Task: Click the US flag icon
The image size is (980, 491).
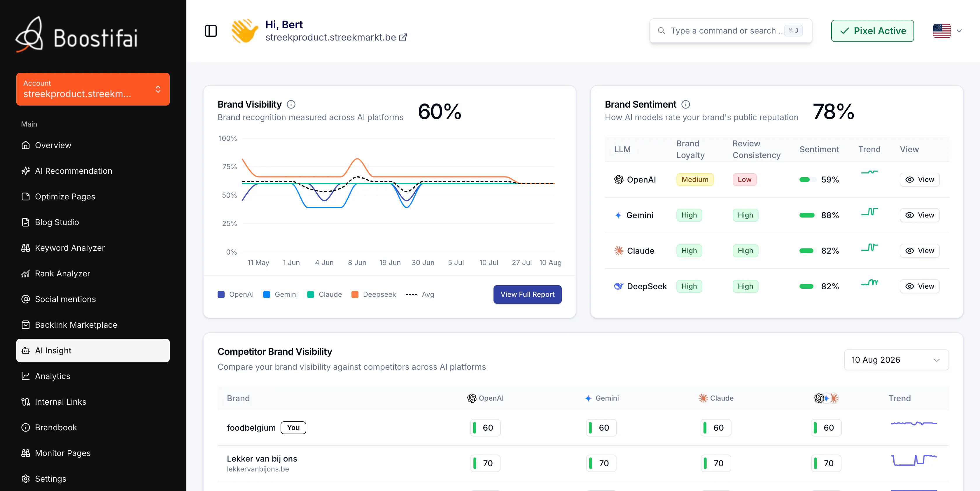Action: (x=942, y=31)
